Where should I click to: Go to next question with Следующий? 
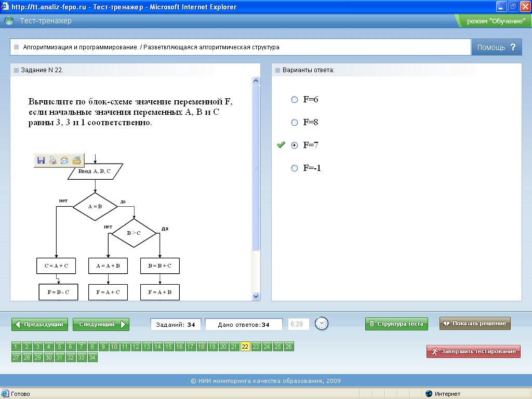coord(101,324)
